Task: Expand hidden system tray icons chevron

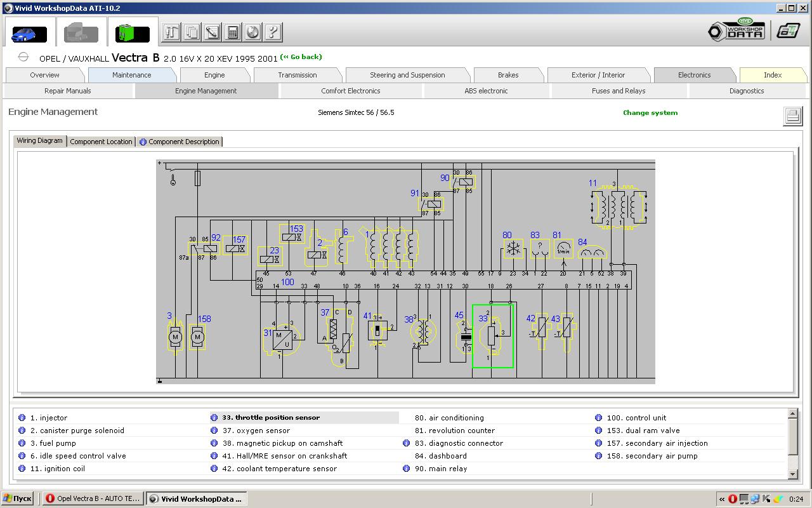Action: [x=722, y=499]
